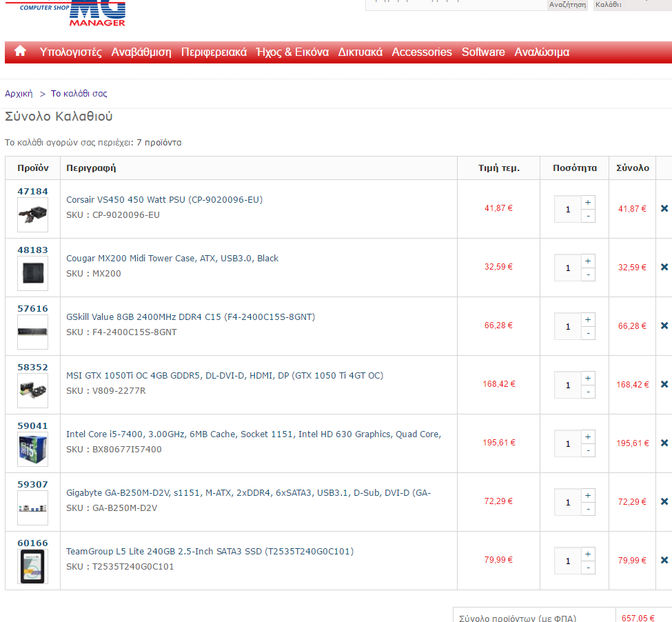Increase quantity of TeamGroup L5 Lite SSD
This screenshot has width=672, height=622.
coord(588,554)
